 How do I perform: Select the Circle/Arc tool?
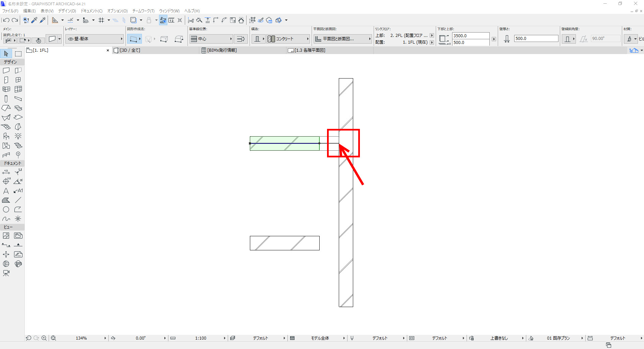6,209
